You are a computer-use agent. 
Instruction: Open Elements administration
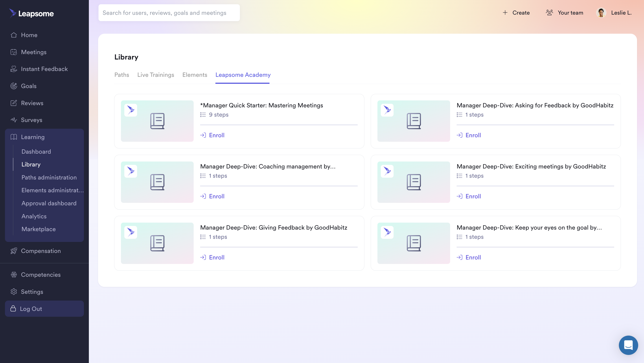53,190
